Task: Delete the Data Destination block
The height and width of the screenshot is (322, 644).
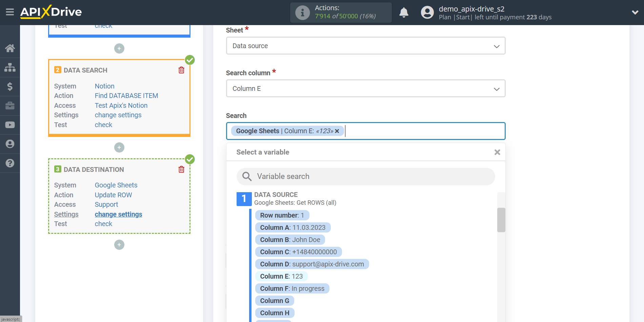Action: coord(181,169)
